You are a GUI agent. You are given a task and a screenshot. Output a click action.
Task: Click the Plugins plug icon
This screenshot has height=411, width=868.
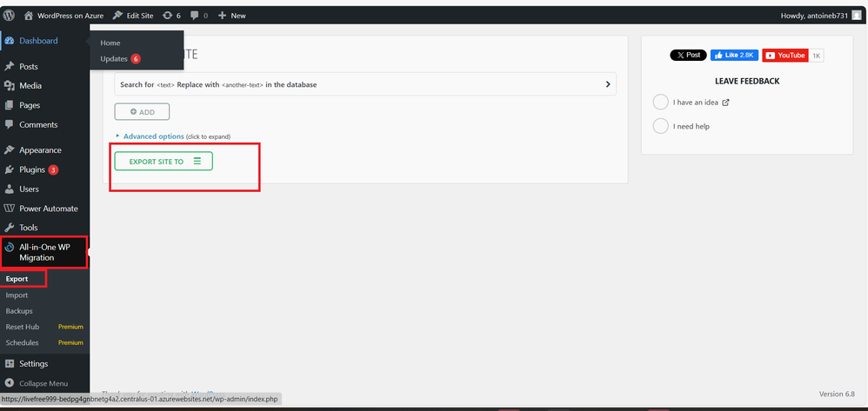coord(9,169)
